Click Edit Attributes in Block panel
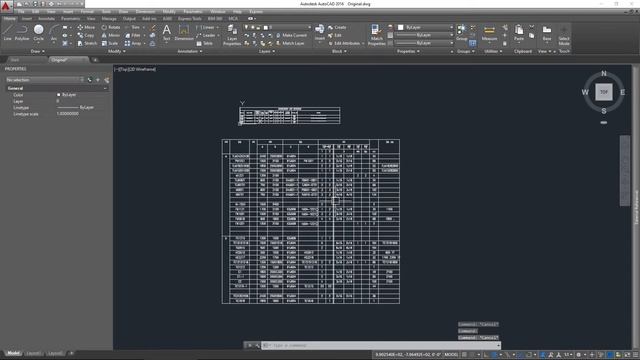The width and height of the screenshot is (640, 360). click(x=344, y=43)
